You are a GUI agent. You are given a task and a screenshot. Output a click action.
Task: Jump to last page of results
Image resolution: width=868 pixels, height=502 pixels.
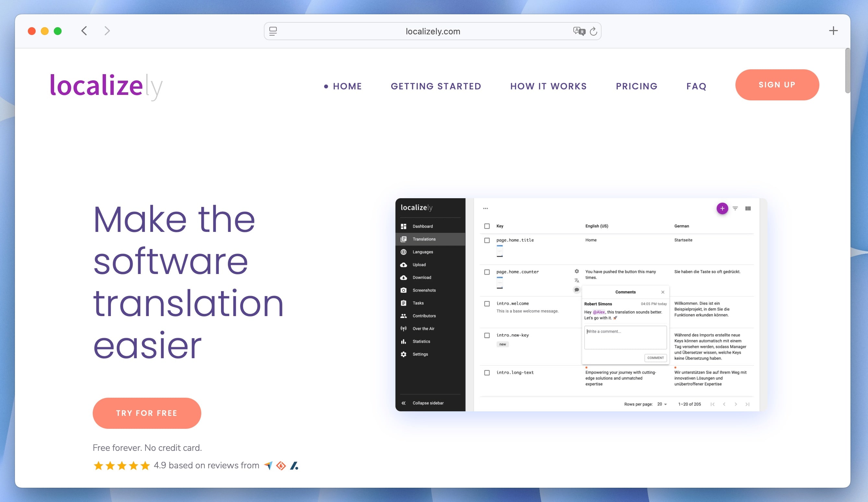coord(747,404)
